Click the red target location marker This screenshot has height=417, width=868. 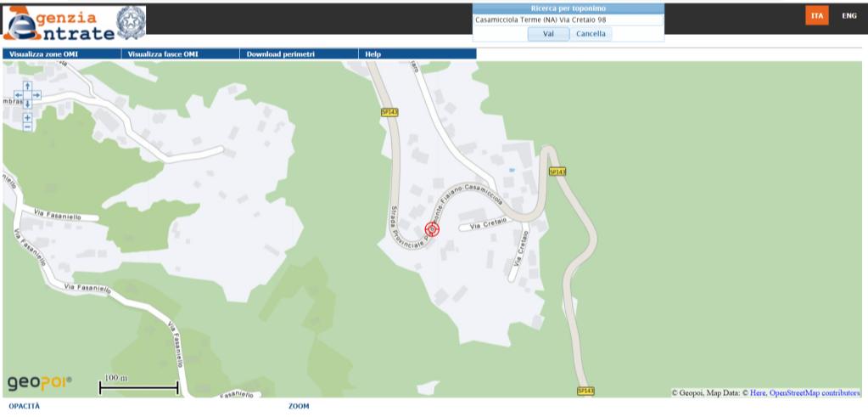(432, 229)
